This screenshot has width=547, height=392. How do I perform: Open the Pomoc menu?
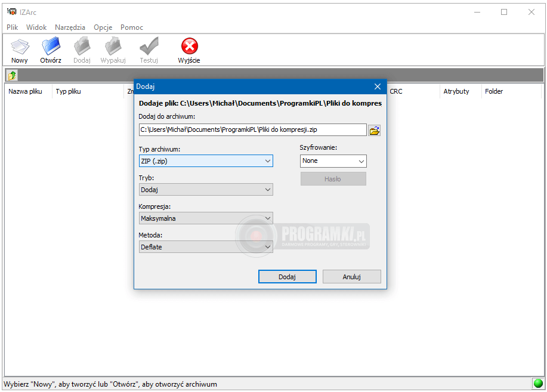(132, 27)
